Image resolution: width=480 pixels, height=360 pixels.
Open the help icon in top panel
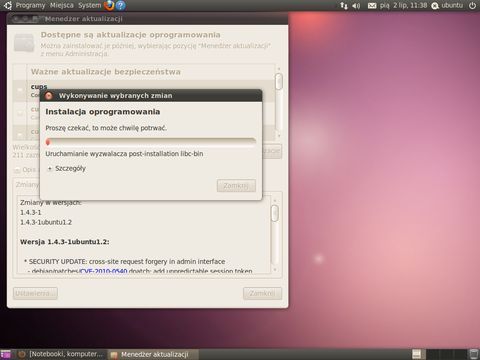click(x=121, y=5)
